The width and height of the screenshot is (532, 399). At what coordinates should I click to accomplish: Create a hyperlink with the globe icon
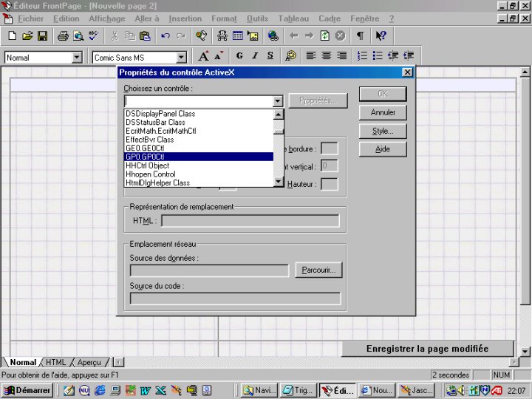[x=273, y=35]
